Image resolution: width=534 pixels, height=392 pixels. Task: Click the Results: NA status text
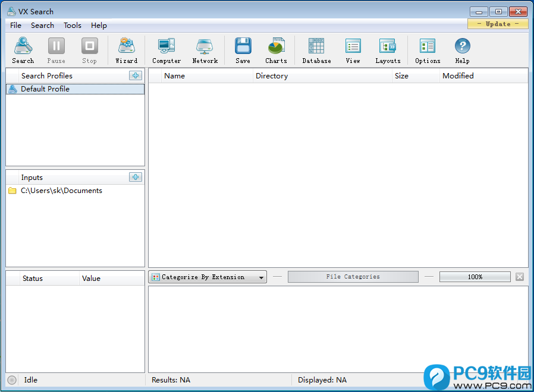coord(171,380)
